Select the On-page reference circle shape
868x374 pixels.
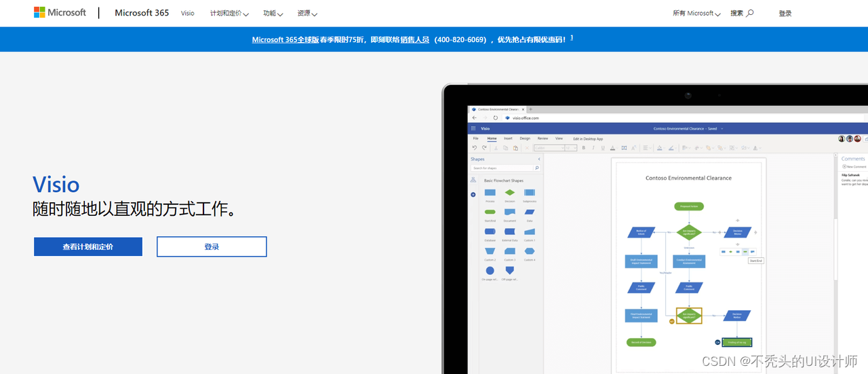pos(490,271)
